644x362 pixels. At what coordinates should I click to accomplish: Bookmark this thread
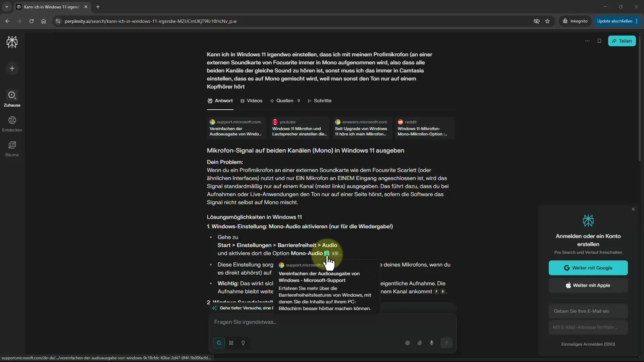point(599,41)
